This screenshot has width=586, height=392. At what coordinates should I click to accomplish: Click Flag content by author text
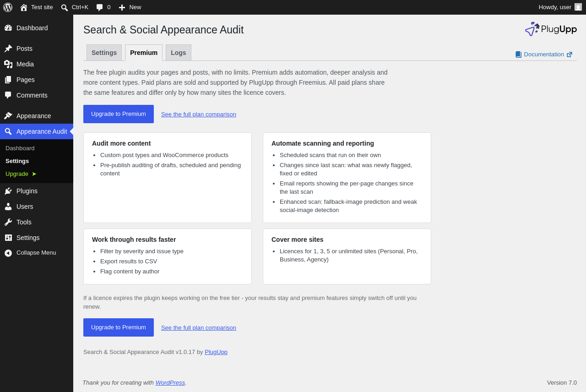[130, 272]
